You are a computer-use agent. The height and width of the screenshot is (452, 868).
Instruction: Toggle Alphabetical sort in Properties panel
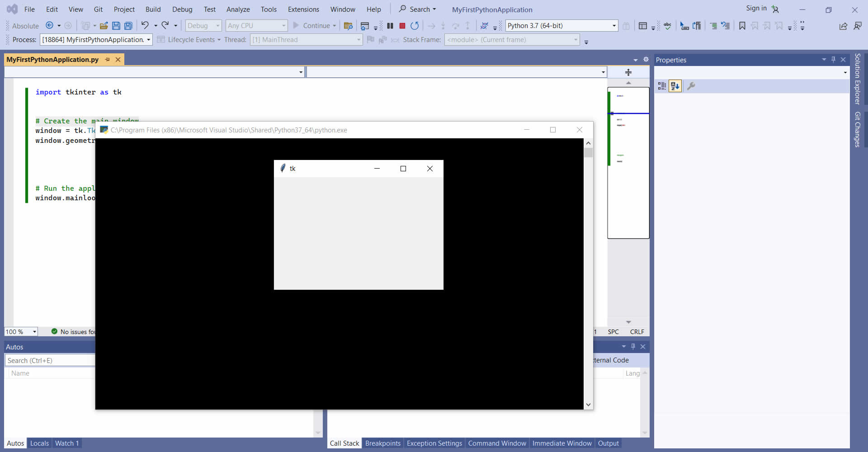pos(675,86)
